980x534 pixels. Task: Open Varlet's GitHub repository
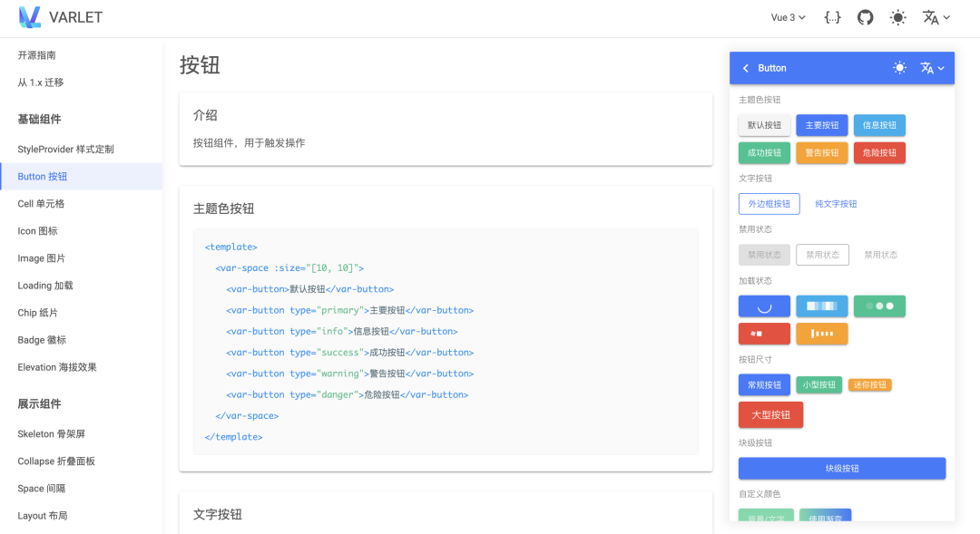[865, 17]
